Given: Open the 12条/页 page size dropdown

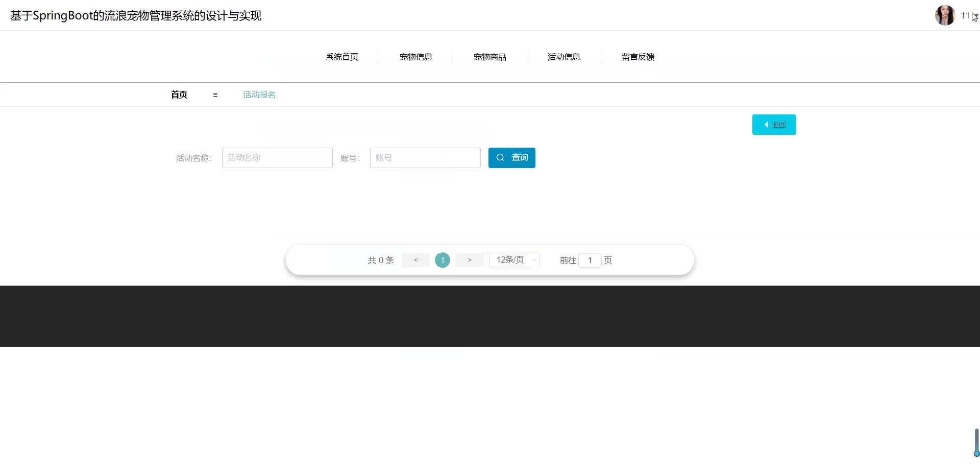Looking at the screenshot, I should click(514, 260).
